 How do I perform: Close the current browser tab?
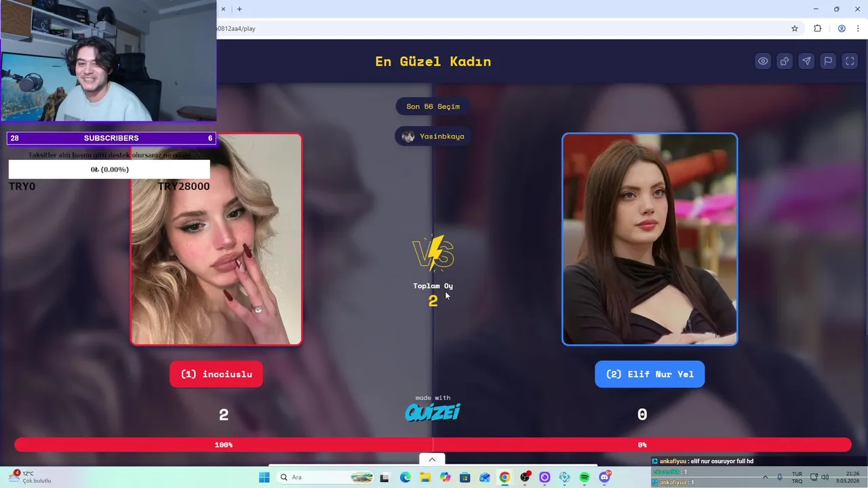click(x=224, y=9)
